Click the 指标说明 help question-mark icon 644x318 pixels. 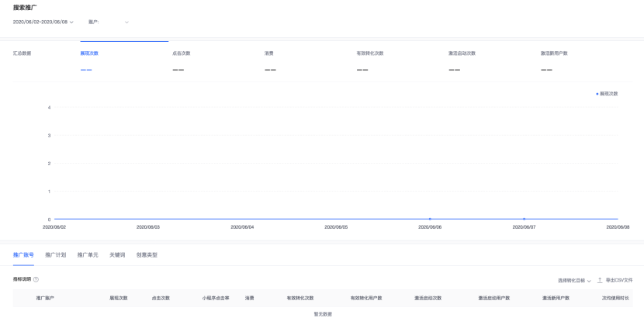(36, 279)
